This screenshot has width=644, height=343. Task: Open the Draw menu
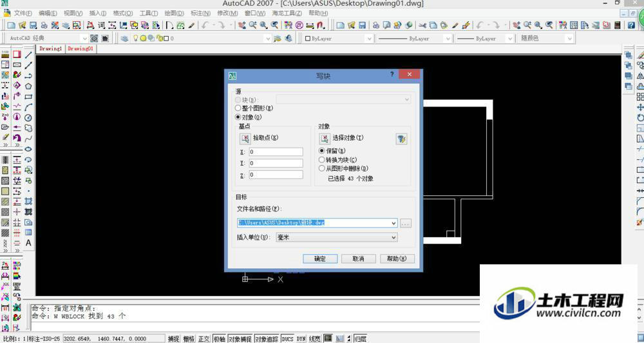tap(174, 13)
